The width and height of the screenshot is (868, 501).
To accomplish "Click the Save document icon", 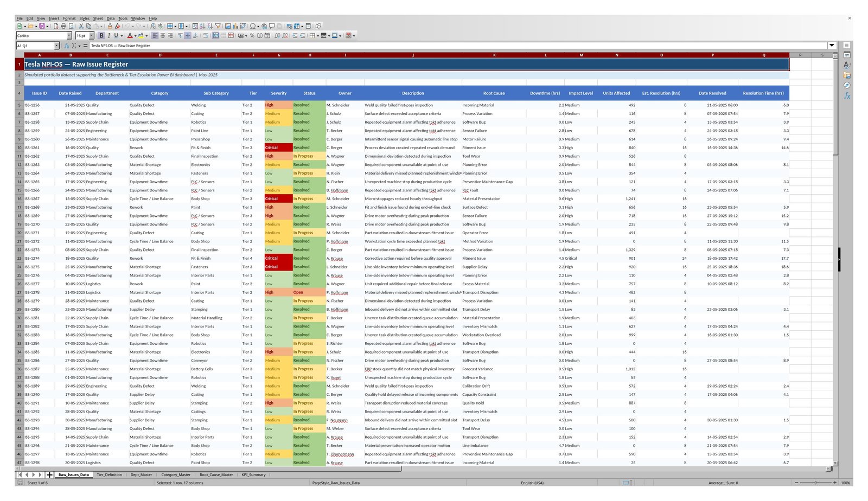I will [42, 26].
